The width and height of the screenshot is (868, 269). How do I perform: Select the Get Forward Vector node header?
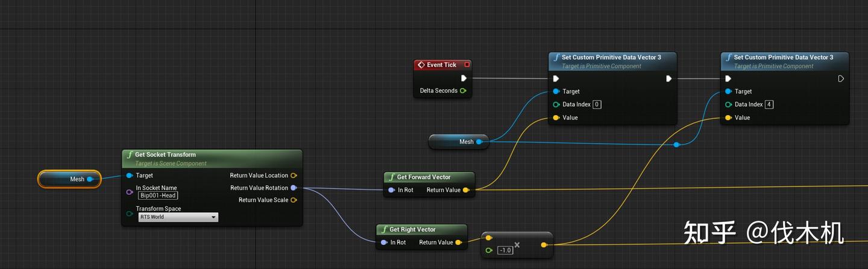[429, 177]
